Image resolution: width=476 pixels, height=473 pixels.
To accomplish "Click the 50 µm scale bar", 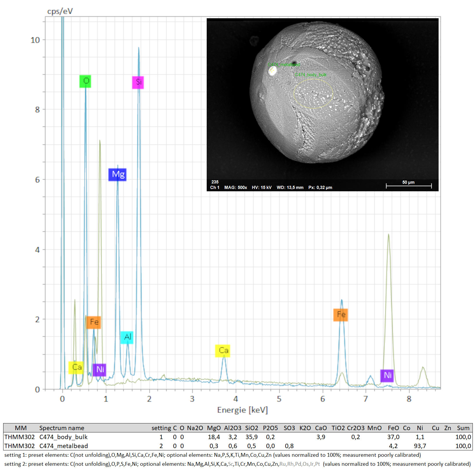I will [x=408, y=185].
